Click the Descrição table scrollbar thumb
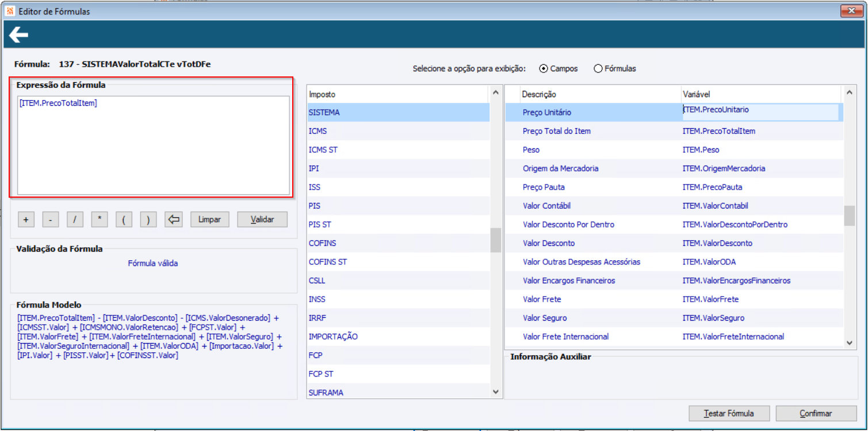Viewport: 868px width, 431px height. click(849, 216)
